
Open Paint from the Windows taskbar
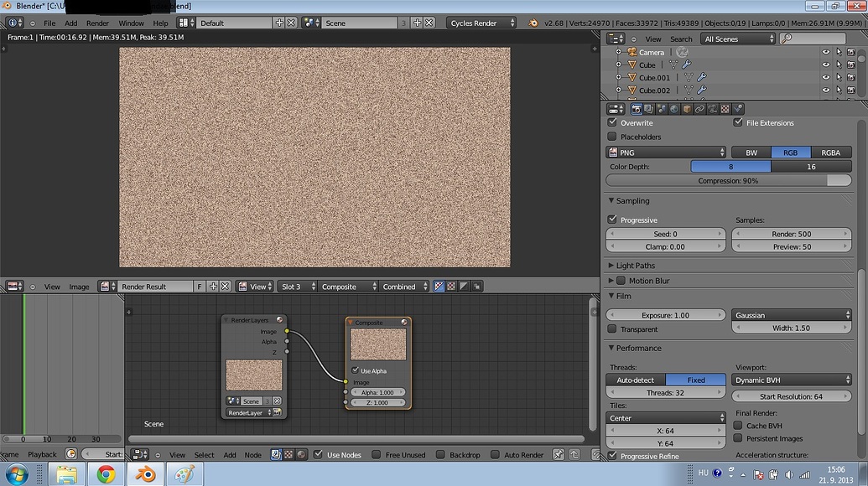coord(185,474)
